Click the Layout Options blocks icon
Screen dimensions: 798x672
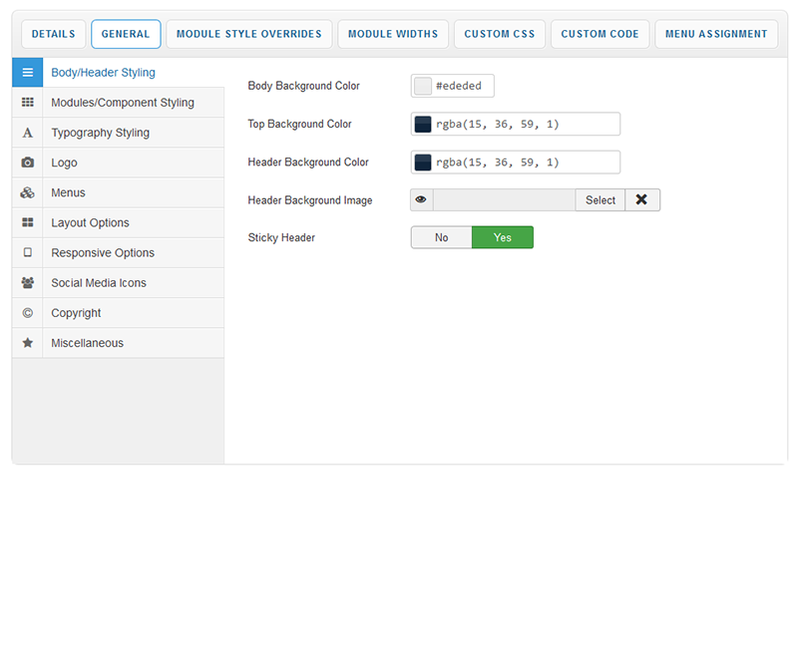coord(27,222)
